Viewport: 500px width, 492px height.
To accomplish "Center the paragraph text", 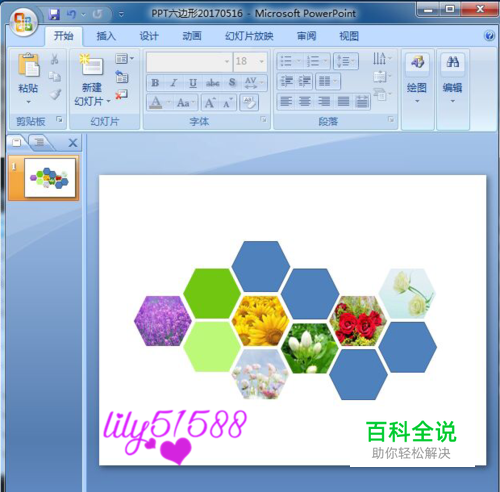I will (305, 101).
